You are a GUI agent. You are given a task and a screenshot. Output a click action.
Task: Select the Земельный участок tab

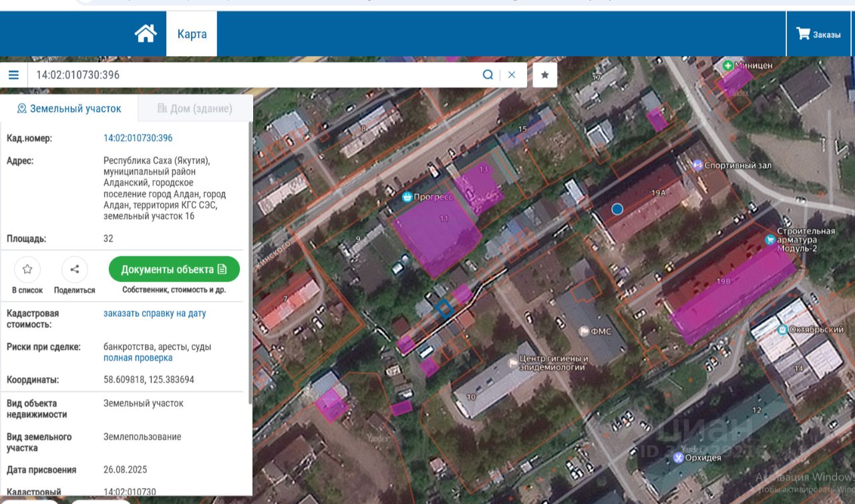(x=69, y=108)
